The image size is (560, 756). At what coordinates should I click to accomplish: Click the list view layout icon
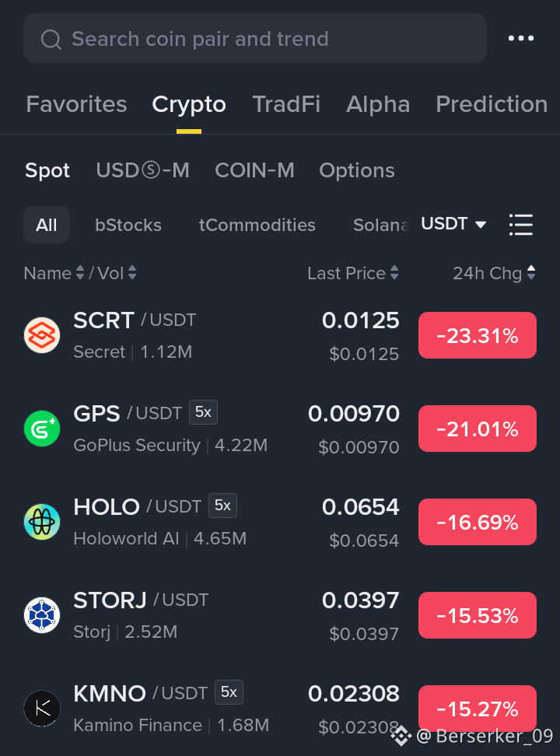point(521,225)
